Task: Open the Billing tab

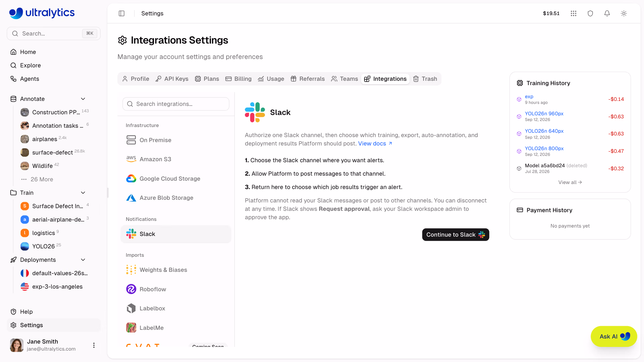Action: [x=238, y=79]
